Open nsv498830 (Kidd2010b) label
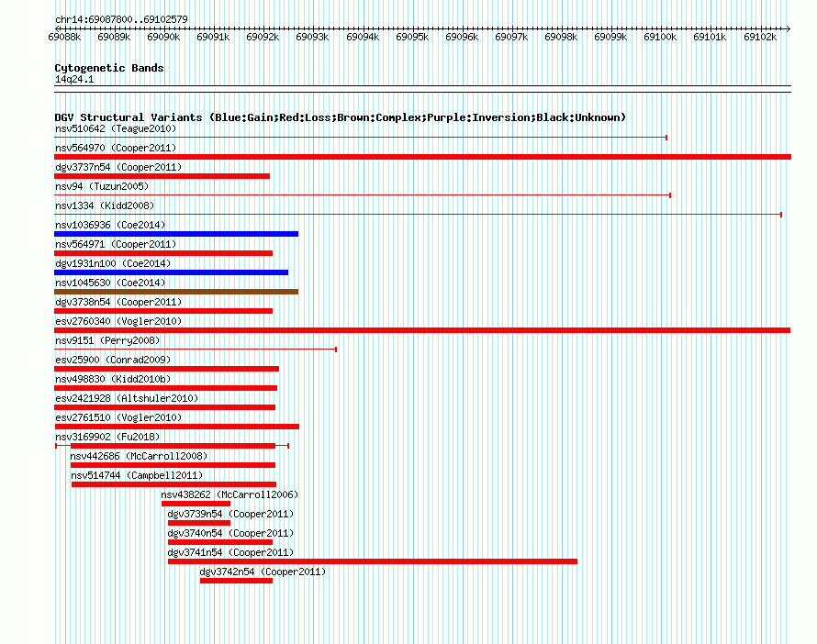817x644 pixels. 113,379
